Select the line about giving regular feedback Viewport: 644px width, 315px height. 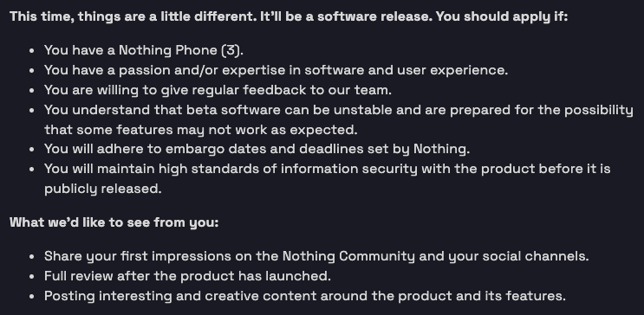pos(218,90)
